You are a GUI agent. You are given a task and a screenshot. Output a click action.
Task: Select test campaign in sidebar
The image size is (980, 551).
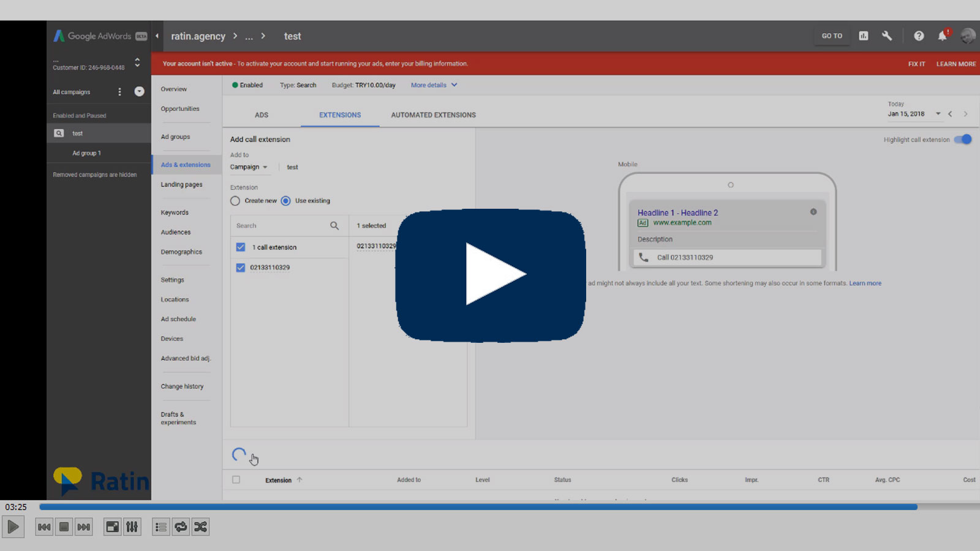click(99, 133)
